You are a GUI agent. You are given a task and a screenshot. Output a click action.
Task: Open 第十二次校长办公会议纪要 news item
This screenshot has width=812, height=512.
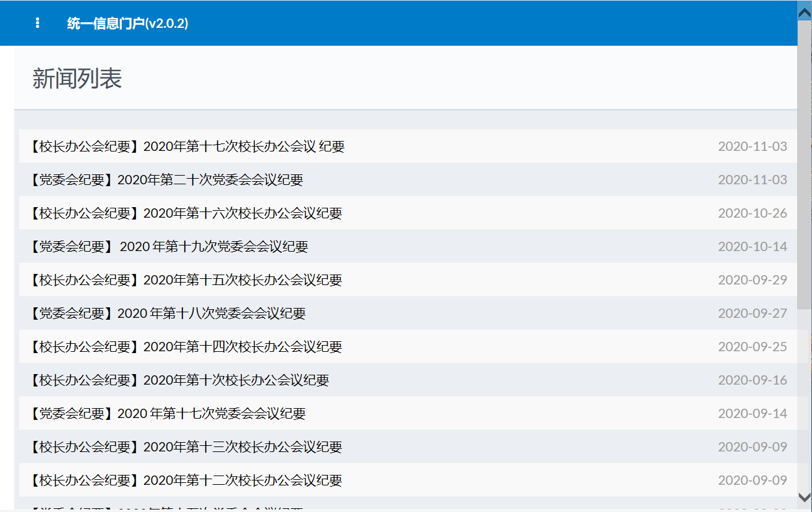[186, 480]
